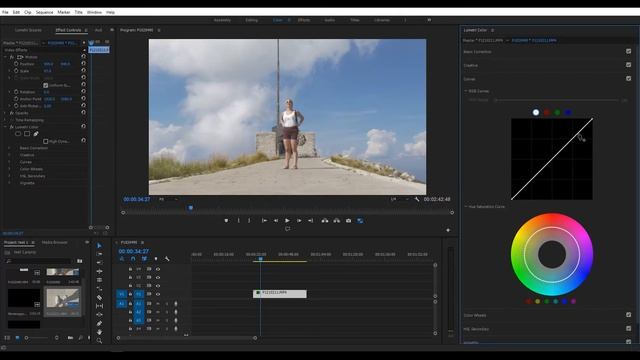
Task: Click the Program monitor current timecode 00:00:34:27
Action: pos(137,199)
